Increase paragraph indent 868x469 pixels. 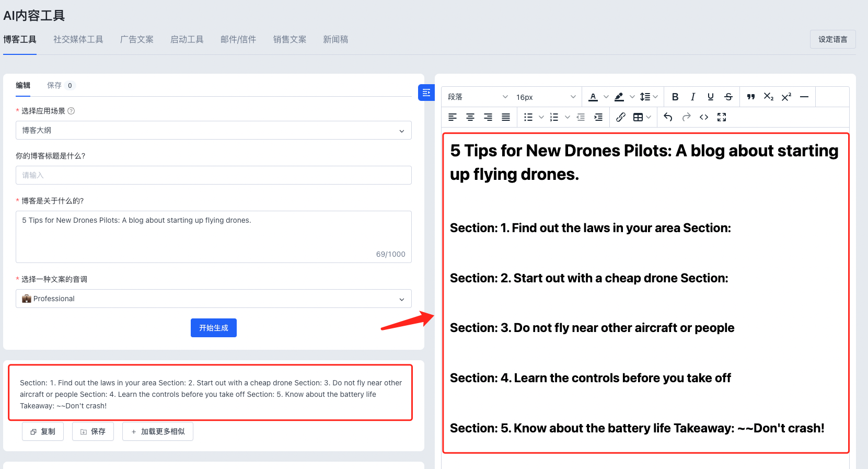[598, 117]
